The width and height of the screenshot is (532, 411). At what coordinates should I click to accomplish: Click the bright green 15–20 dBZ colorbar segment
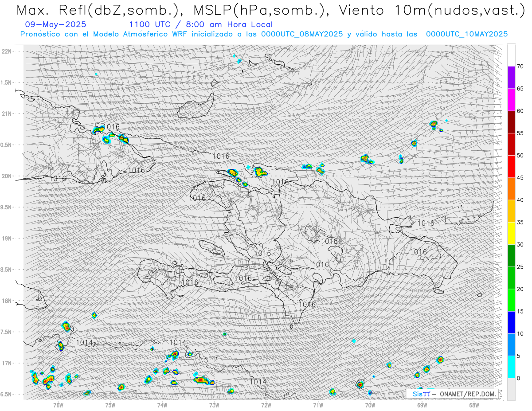(x=511, y=300)
